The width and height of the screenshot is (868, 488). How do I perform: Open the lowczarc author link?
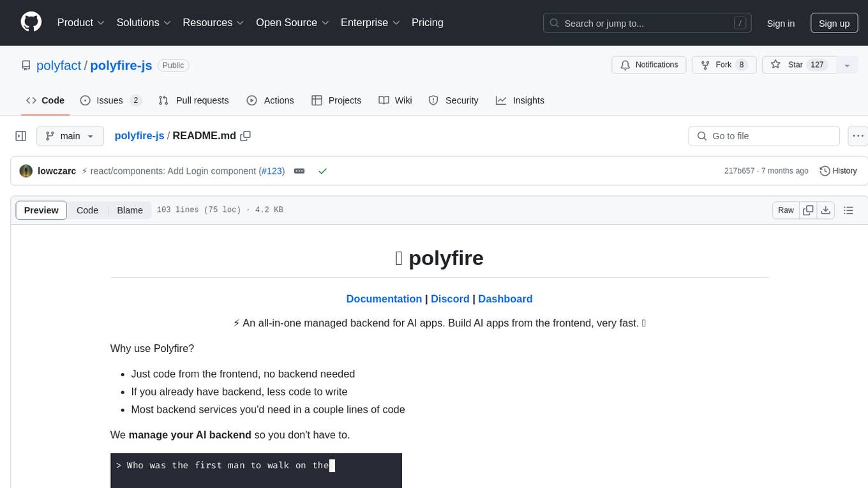point(57,171)
